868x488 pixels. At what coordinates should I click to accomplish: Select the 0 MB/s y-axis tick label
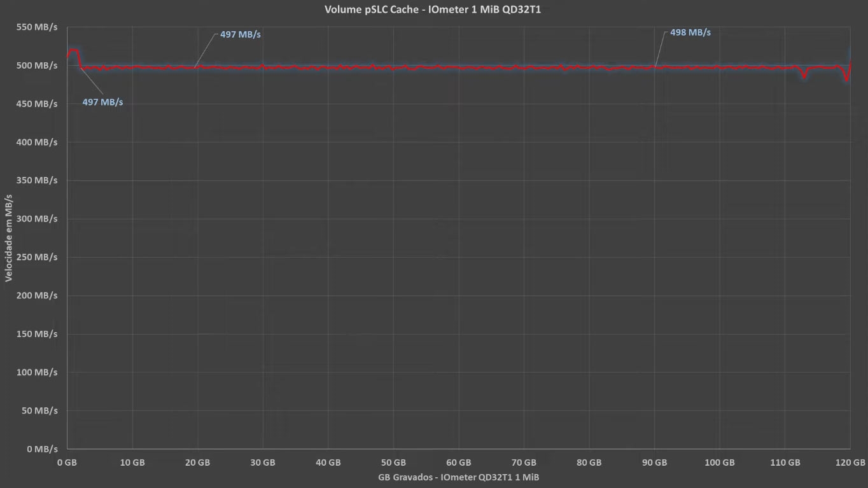coord(41,449)
